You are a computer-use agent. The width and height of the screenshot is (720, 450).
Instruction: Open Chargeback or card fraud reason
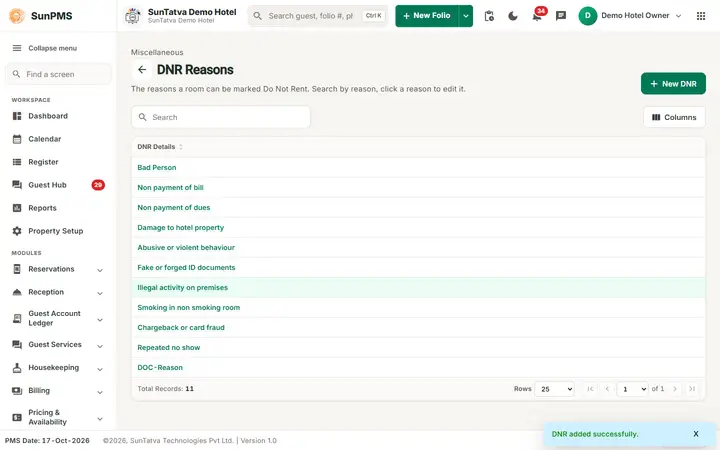181,328
